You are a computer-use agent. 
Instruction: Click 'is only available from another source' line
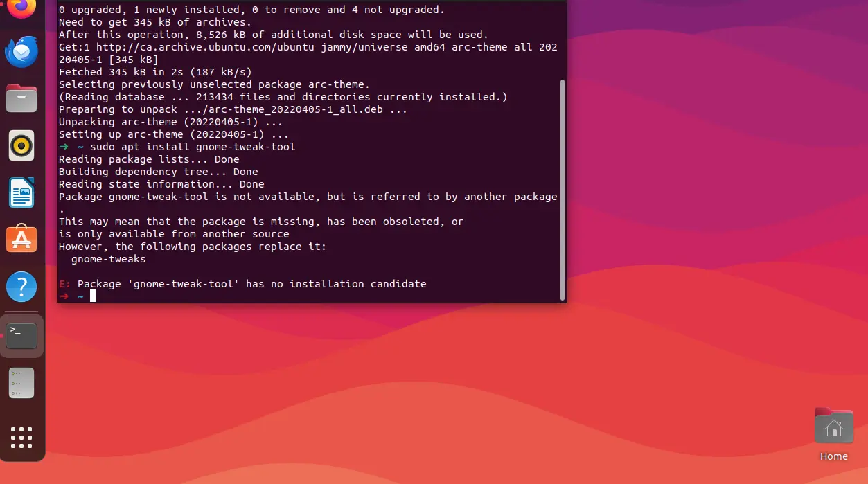point(174,234)
